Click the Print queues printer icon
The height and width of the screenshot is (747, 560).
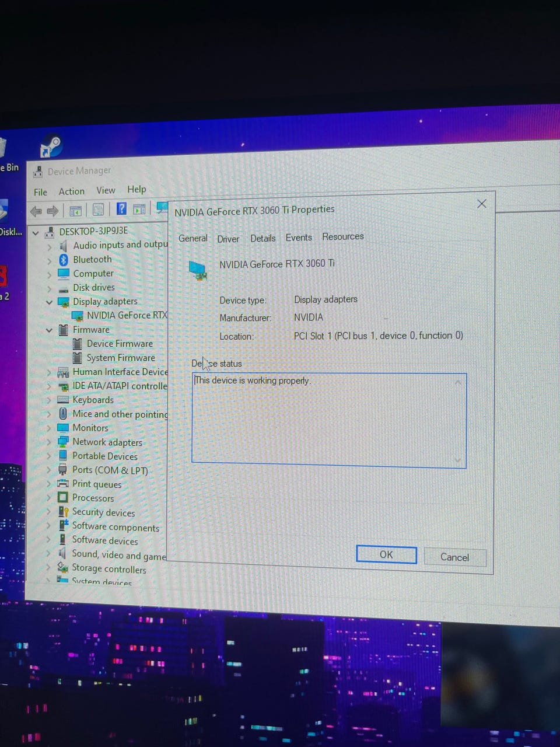coord(62,484)
